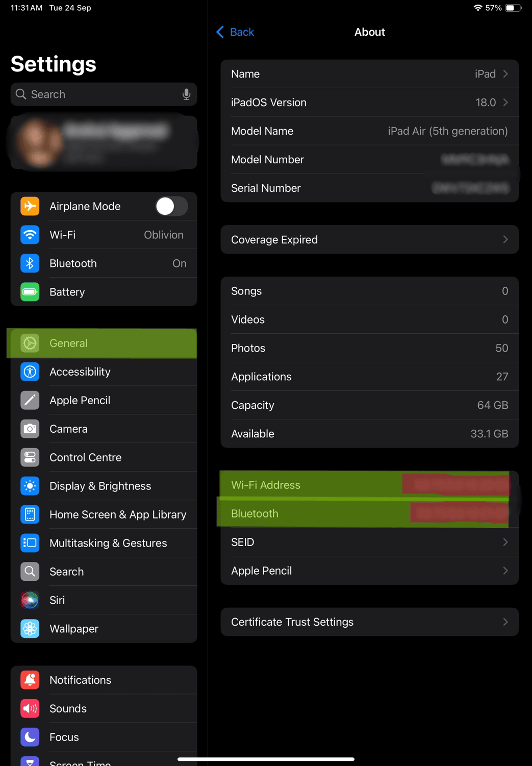Screen dimensions: 532x766
Task: Open the blurred Apple ID profile card
Action: (x=104, y=142)
